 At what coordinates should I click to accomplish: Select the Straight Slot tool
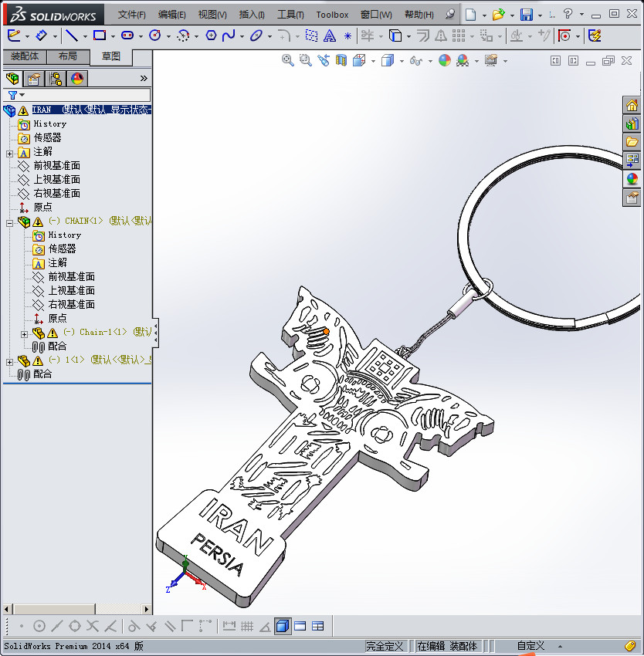tap(127, 36)
